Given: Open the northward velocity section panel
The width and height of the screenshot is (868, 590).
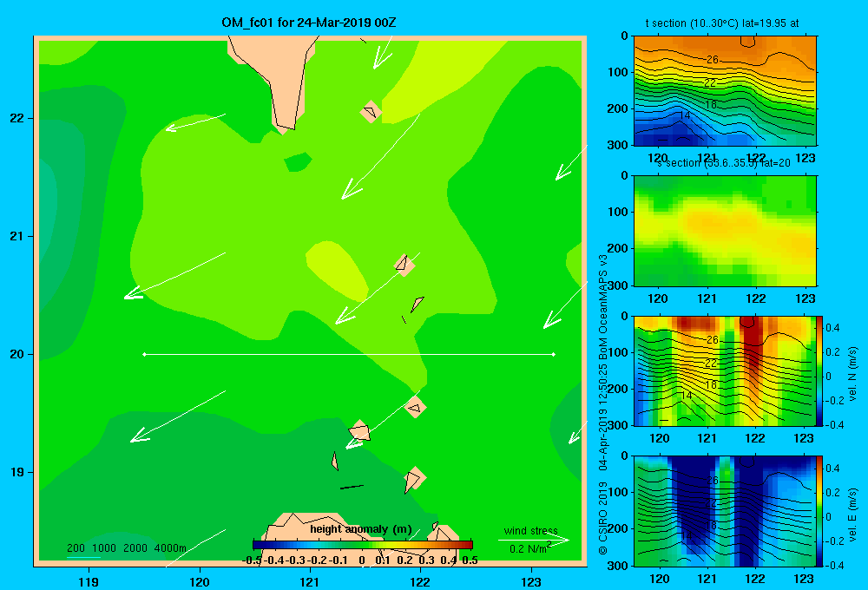Looking at the screenshot, I should coord(725,370).
